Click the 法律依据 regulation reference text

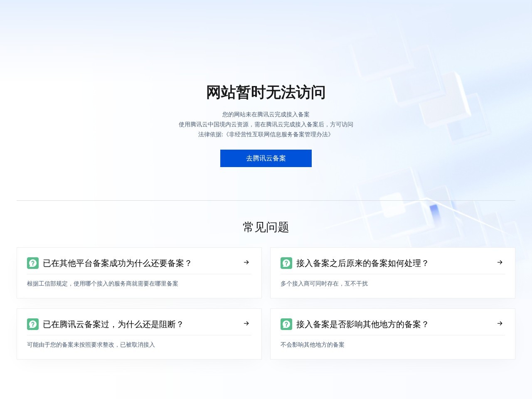[x=266, y=135]
